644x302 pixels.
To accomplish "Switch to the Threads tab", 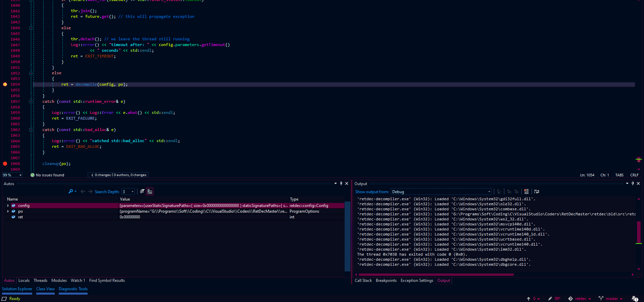I will click(40, 281).
